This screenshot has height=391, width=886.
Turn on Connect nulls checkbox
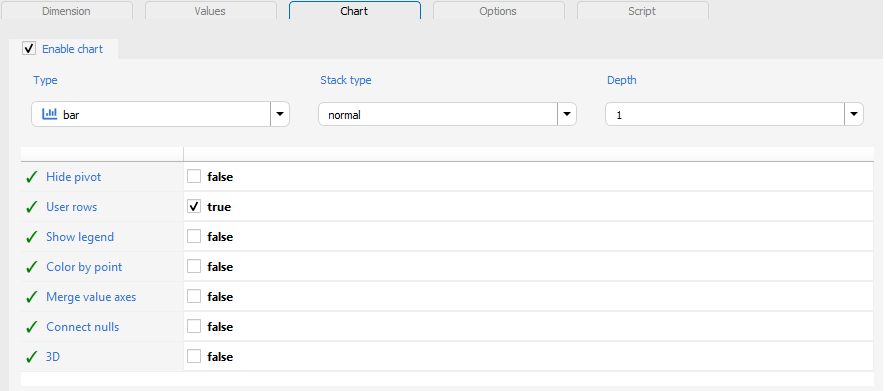[194, 326]
